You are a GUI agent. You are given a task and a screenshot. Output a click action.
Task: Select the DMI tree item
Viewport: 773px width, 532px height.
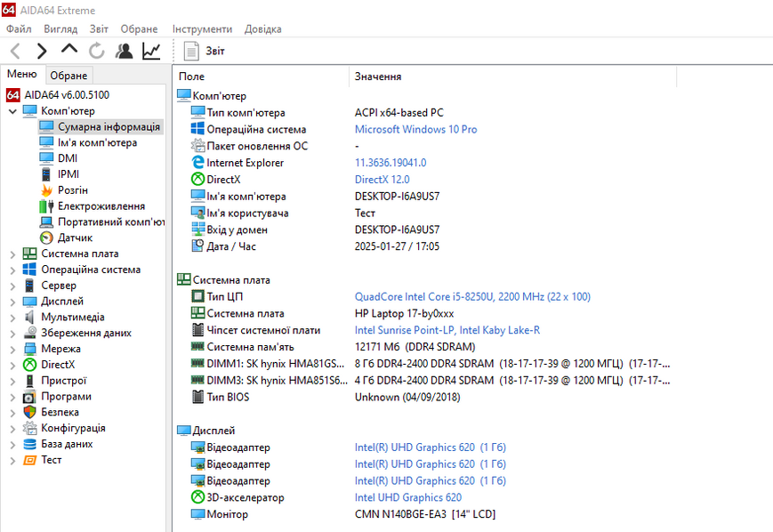[x=59, y=158]
